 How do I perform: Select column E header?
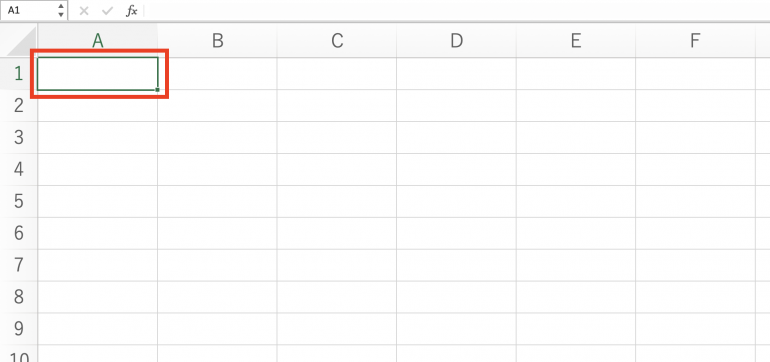point(576,41)
